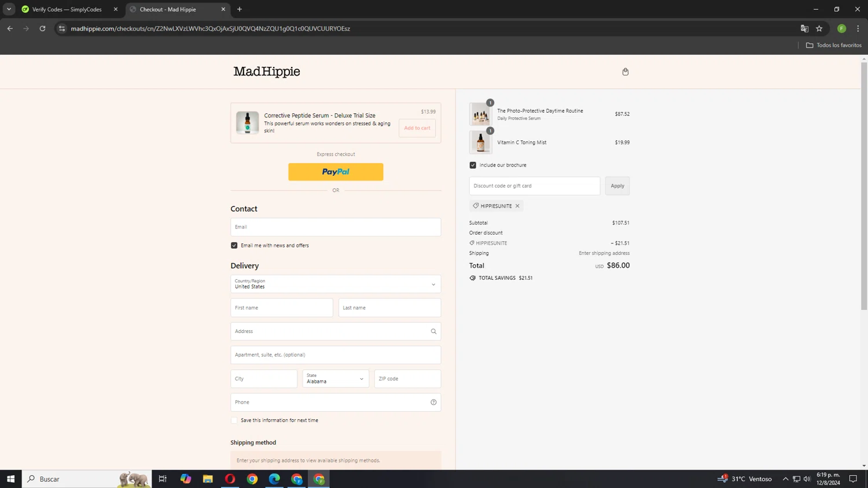Open Chrome three-dot menu

[x=858, y=28]
